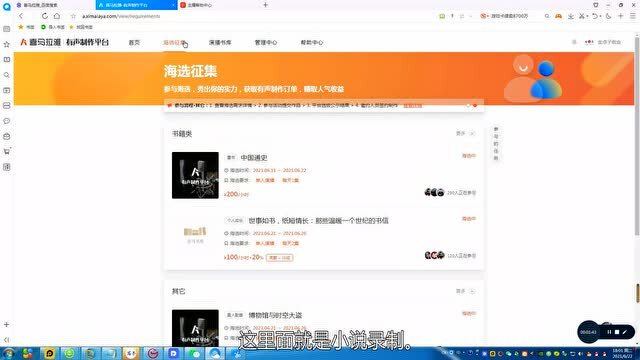Open the orange link in the notice bar
Screen dimensions: 640x360
412,105
